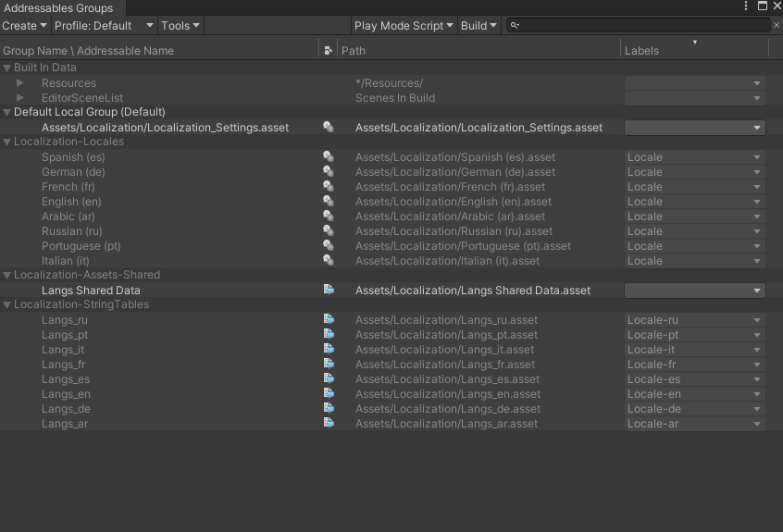
Task: Open the Play Mode Script menu
Action: pos(404,26)
